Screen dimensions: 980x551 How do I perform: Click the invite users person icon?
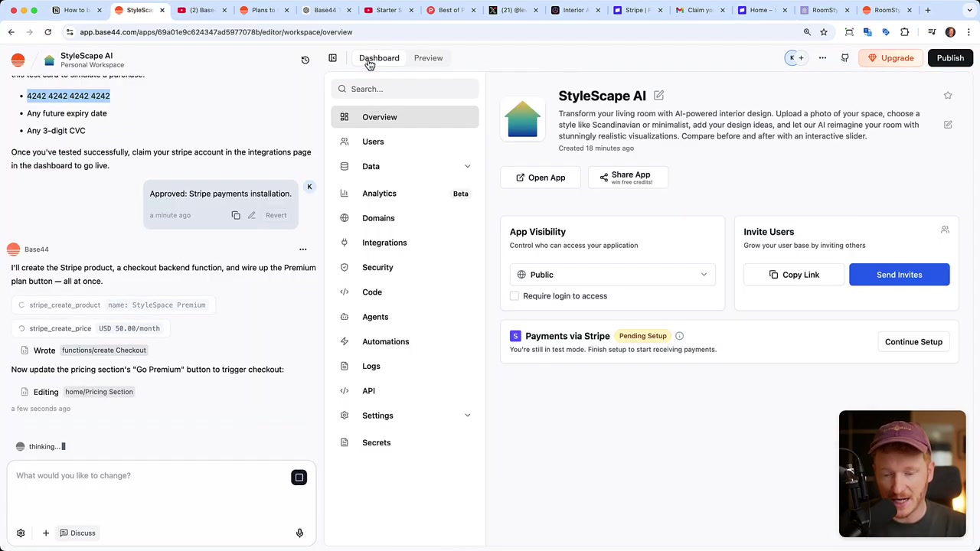945,230
